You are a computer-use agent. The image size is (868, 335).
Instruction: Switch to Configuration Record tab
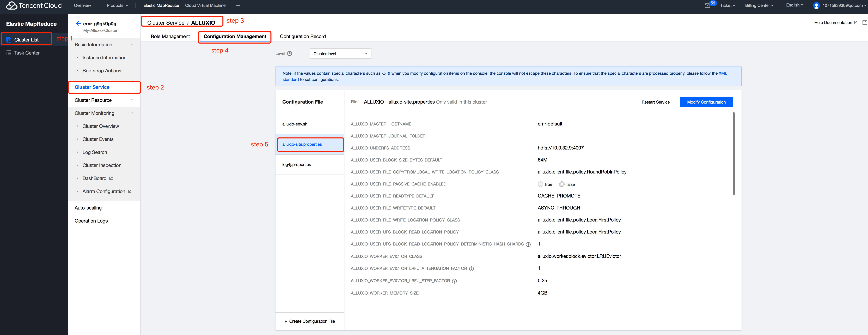point(303,36)
